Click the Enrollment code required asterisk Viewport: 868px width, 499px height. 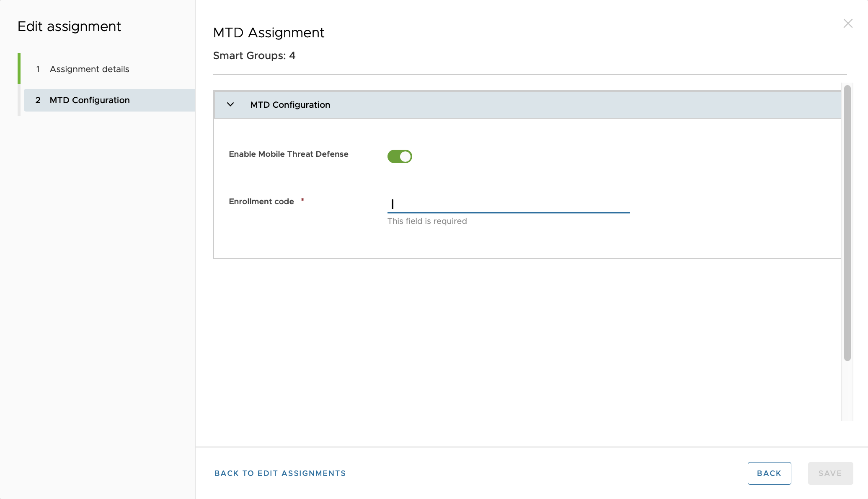[302, 200]
